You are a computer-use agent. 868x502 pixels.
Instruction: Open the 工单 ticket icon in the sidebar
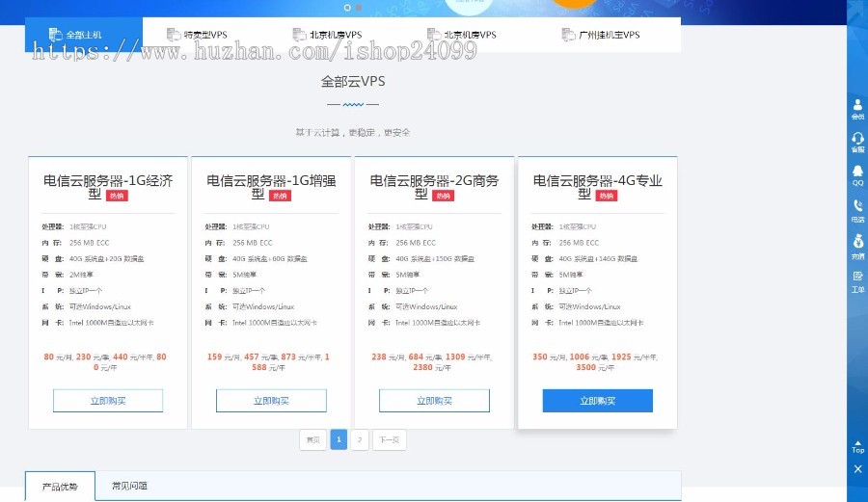tap(857, 282)
